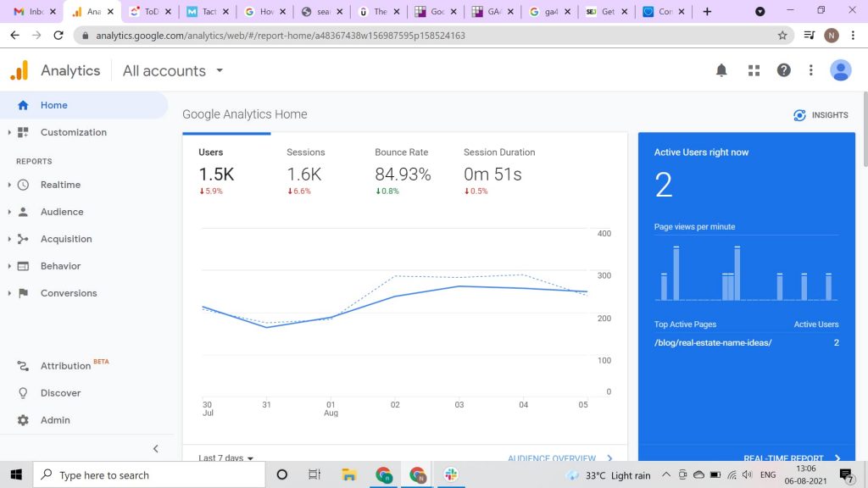
Task: Expand the Customization section arrow
Action: (x=8, y=132)
